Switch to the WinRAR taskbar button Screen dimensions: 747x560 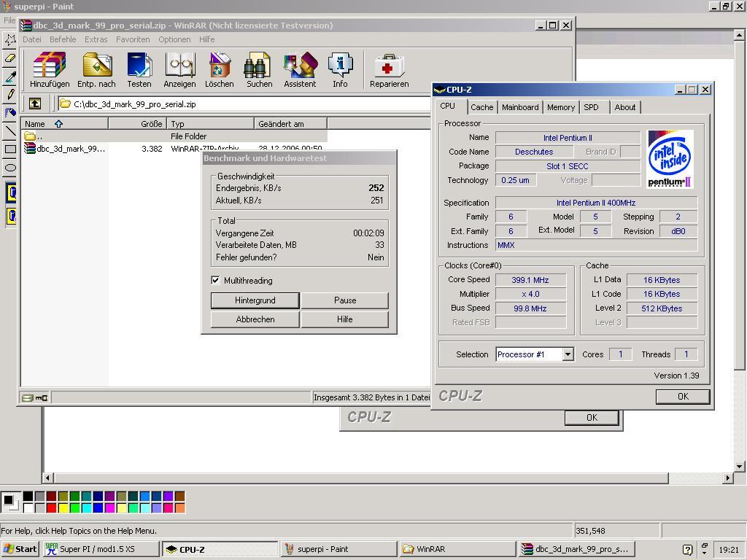458,549
